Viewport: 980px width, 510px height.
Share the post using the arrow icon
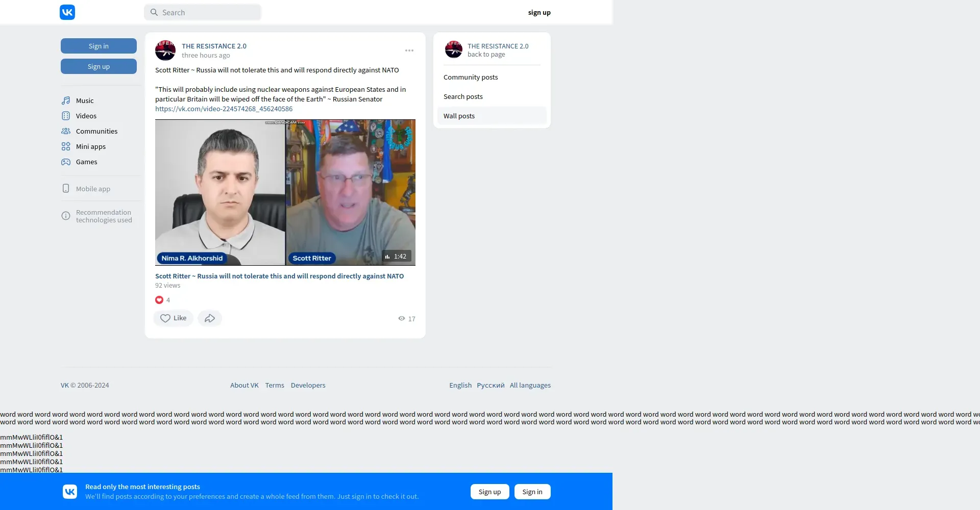[x=210, y=318]
